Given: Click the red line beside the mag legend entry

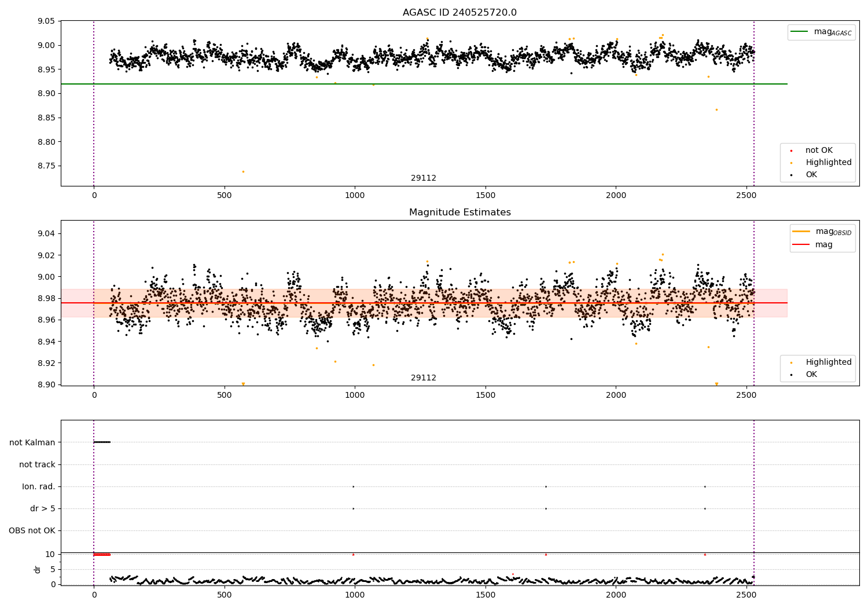Looking at the screenshot, I should point(801,245).
